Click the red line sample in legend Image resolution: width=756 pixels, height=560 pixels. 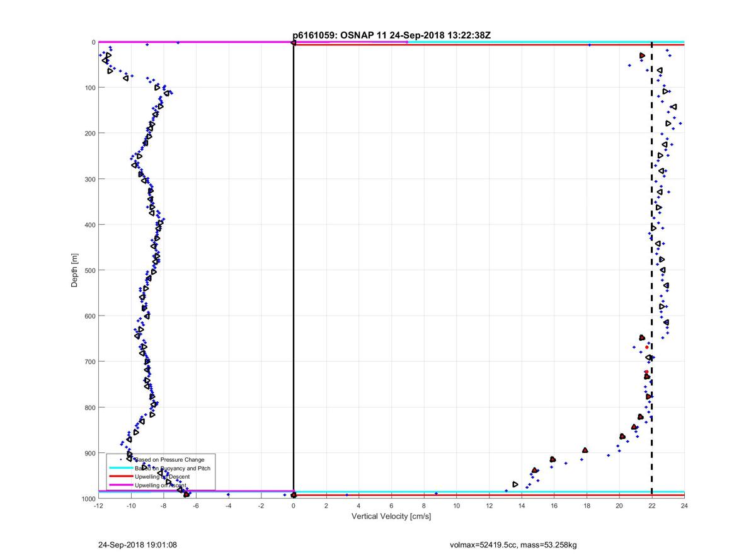(x=120, y=477)
